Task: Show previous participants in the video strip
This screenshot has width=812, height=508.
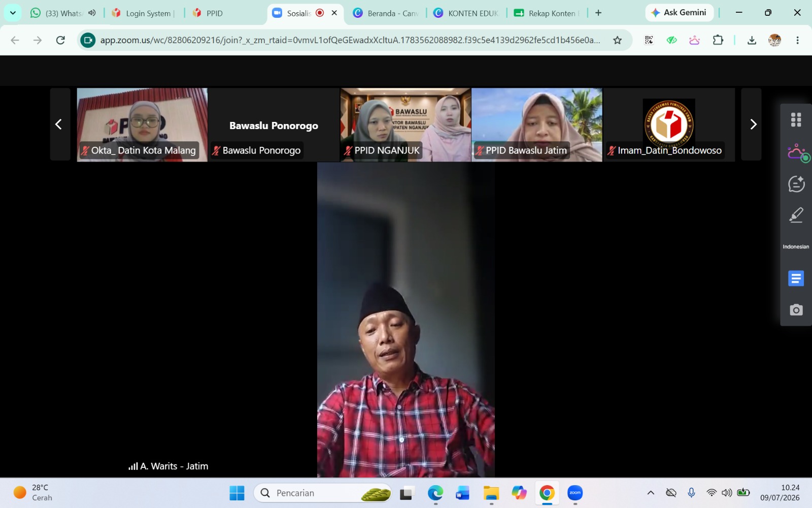Action: [60, 124]
